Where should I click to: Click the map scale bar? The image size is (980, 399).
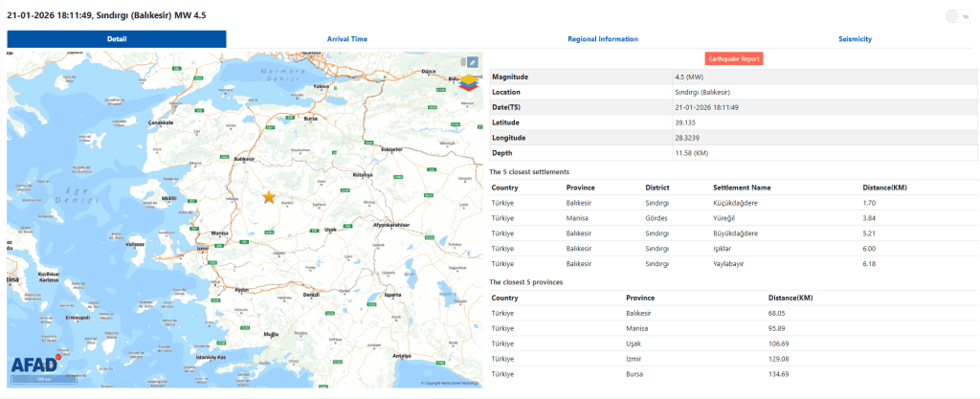pos(44,380)
